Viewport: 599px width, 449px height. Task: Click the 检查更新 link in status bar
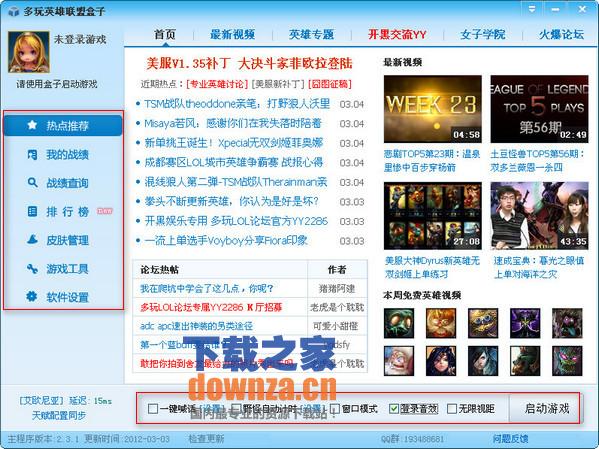(x=206, y=439)
